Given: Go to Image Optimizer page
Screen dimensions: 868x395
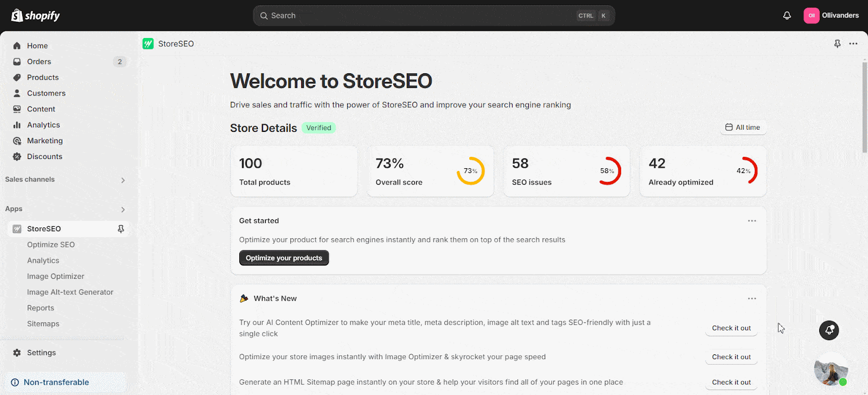Looking at the screenshot, I should tap(56, 276).
